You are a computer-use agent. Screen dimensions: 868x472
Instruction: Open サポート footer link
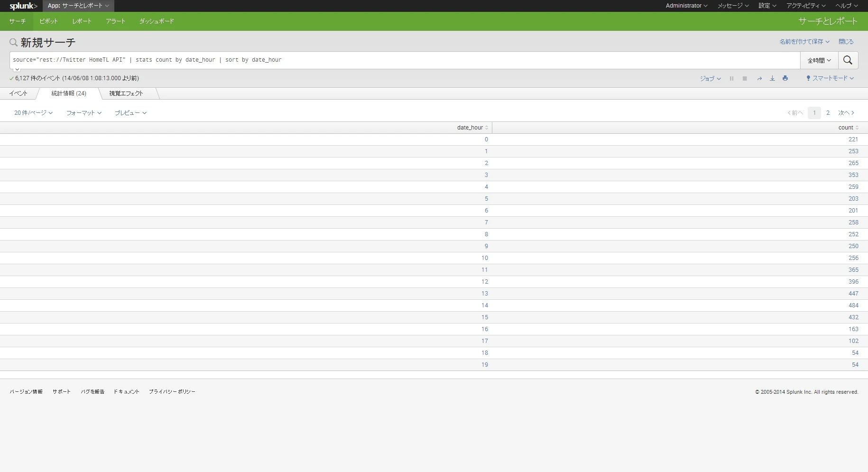[62, 392]
